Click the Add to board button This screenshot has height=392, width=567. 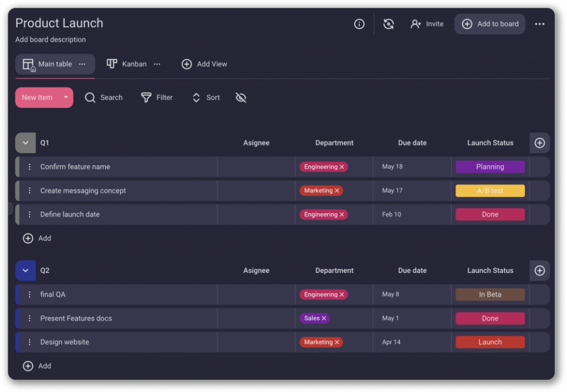(x=490, y=24)
